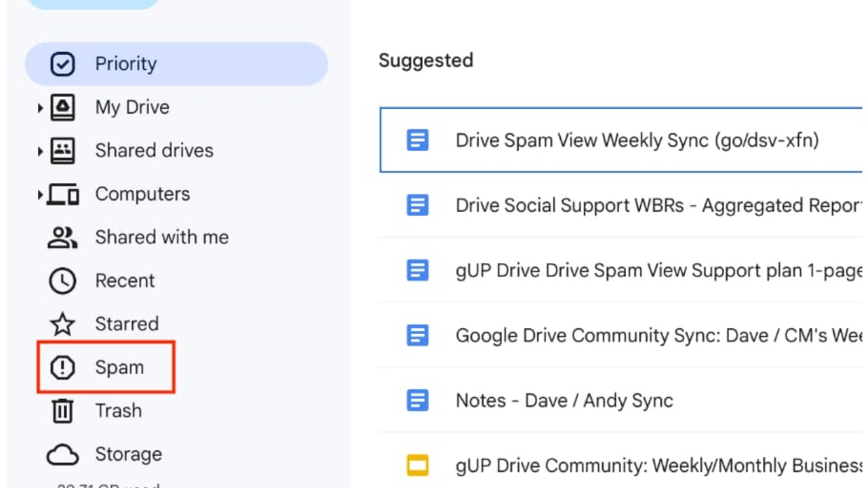Screen dimensions: 868x488
Task: Click the Starred star icon
Action: pos(62,324)
